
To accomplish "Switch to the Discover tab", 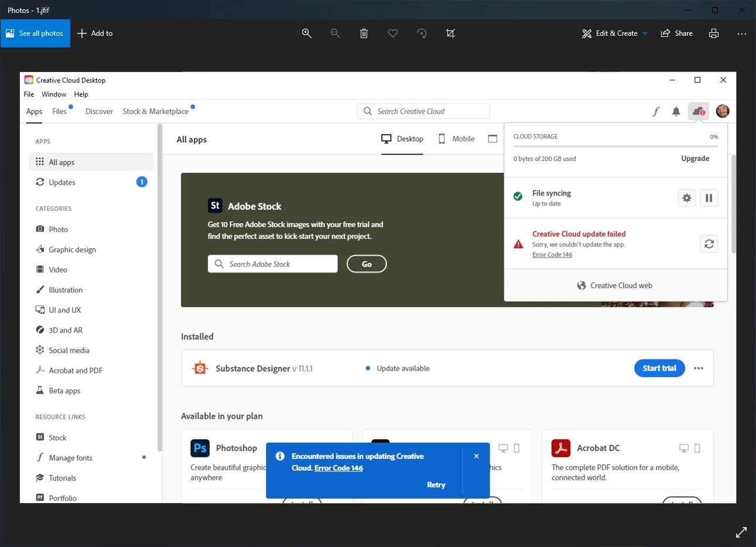I will pos(99,111).
